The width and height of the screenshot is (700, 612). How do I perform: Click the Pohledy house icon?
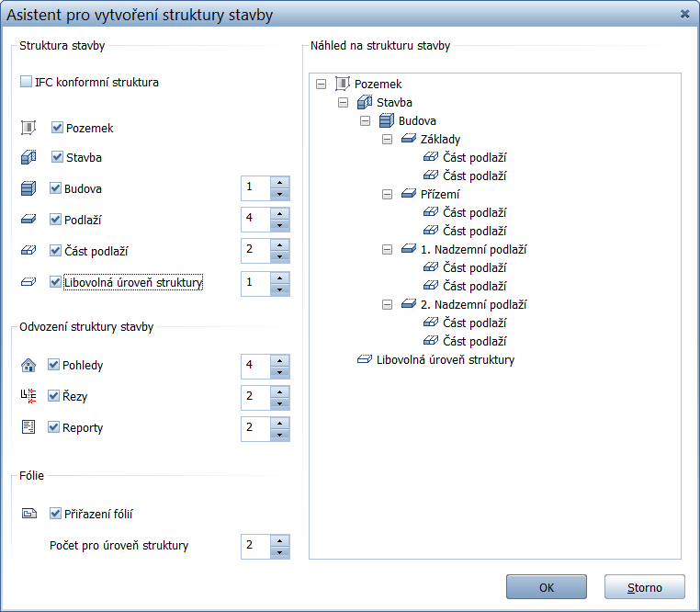tap(28, 365)
